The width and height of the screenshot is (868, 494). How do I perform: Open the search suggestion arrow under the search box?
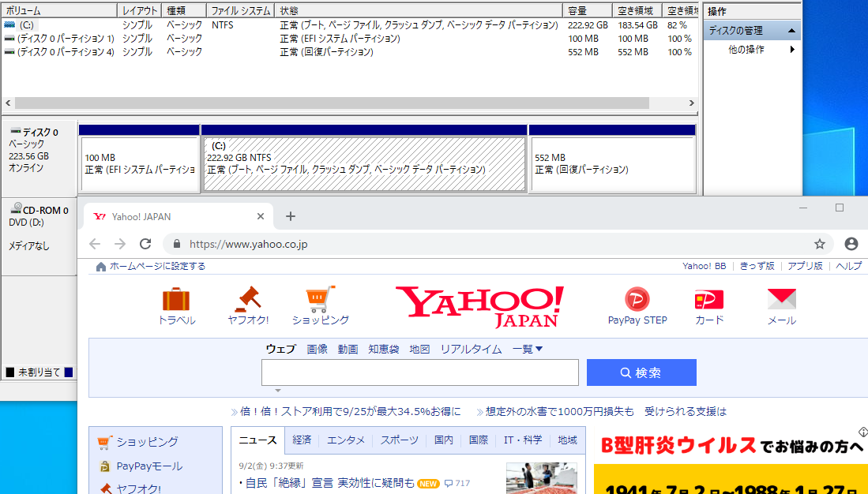[278, 391]
